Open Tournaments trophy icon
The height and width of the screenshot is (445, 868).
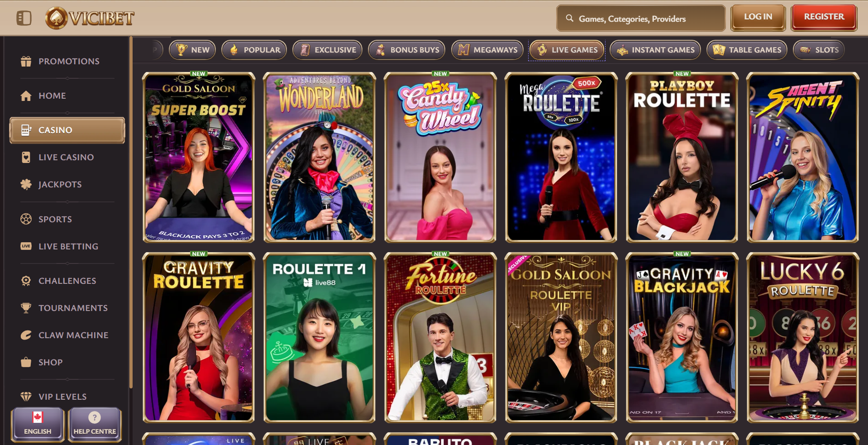tap(26, 308)
